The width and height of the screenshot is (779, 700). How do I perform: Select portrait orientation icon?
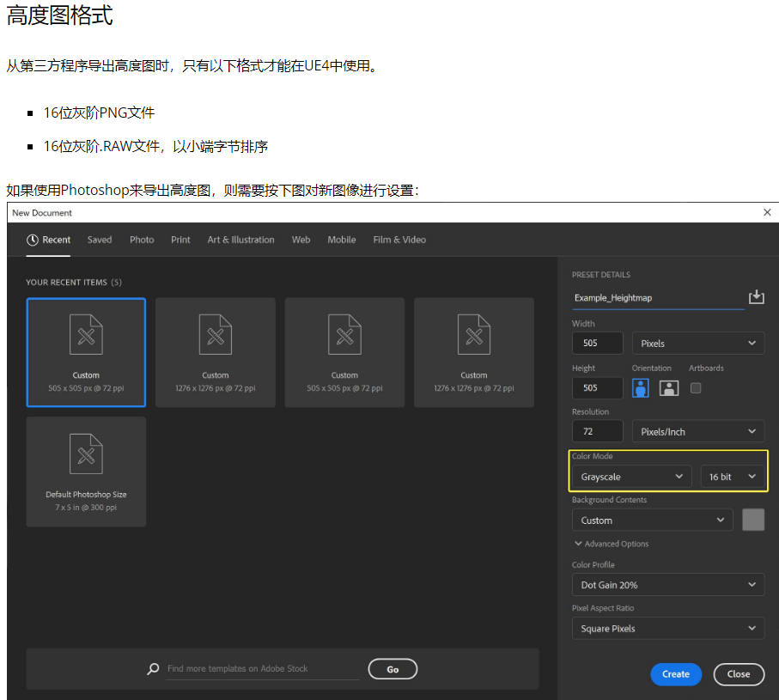point(641,388)
